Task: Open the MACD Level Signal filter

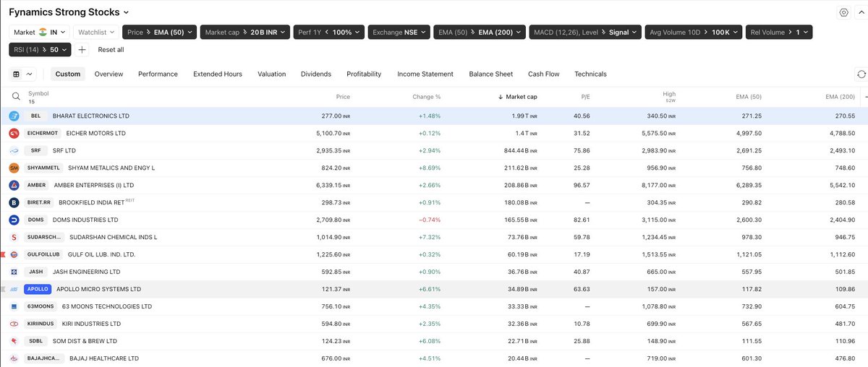Action: pyautogui.click(x=585, y=32)
